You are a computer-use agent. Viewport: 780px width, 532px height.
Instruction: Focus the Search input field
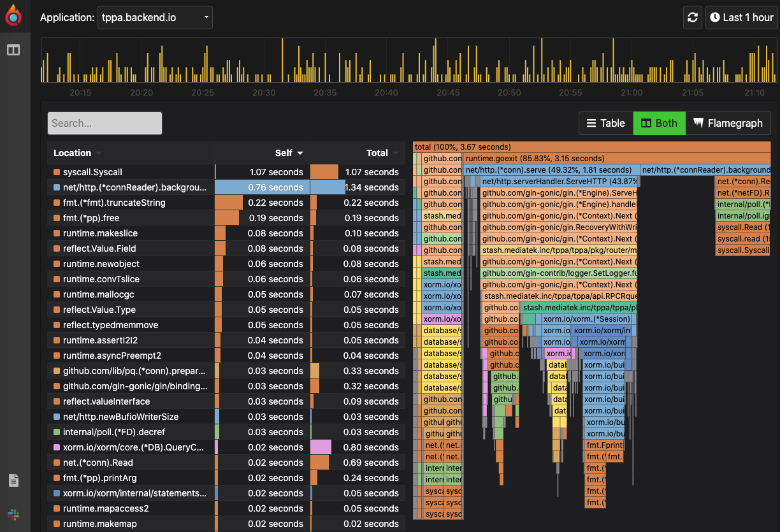pyautogui.click(x=105, y=123)
